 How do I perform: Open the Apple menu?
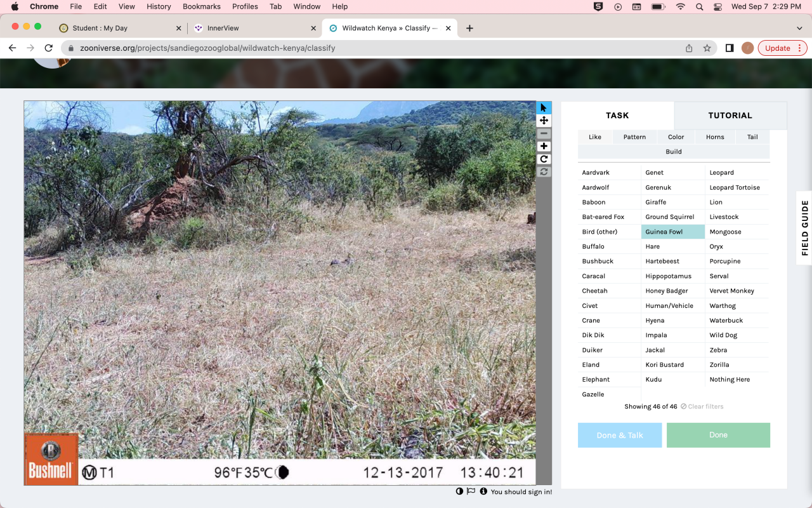coord(15,6)
